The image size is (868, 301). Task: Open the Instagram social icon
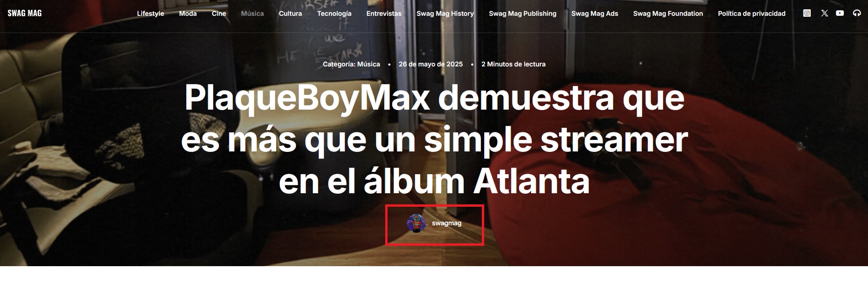(807, 13)
